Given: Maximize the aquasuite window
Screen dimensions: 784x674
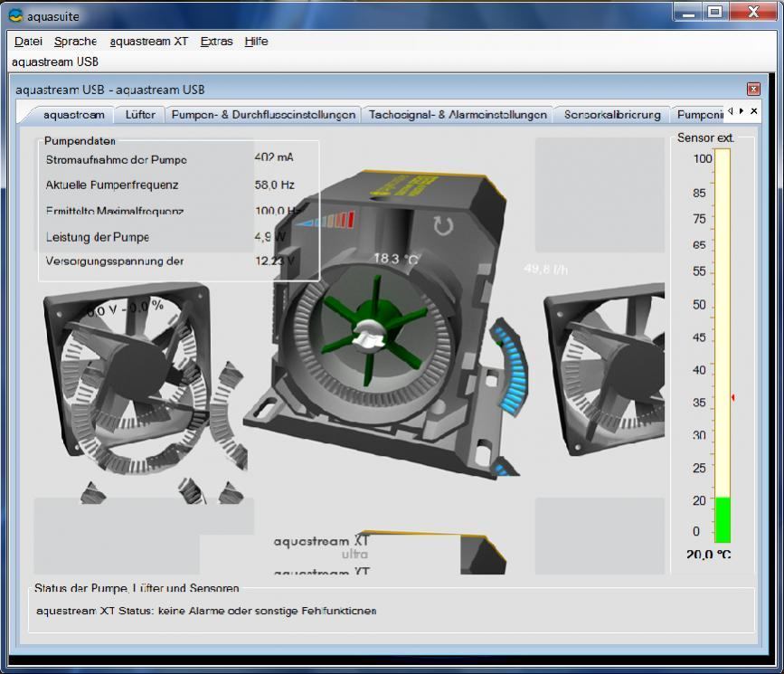Looking at the screenshot, I should pos(715,13).
